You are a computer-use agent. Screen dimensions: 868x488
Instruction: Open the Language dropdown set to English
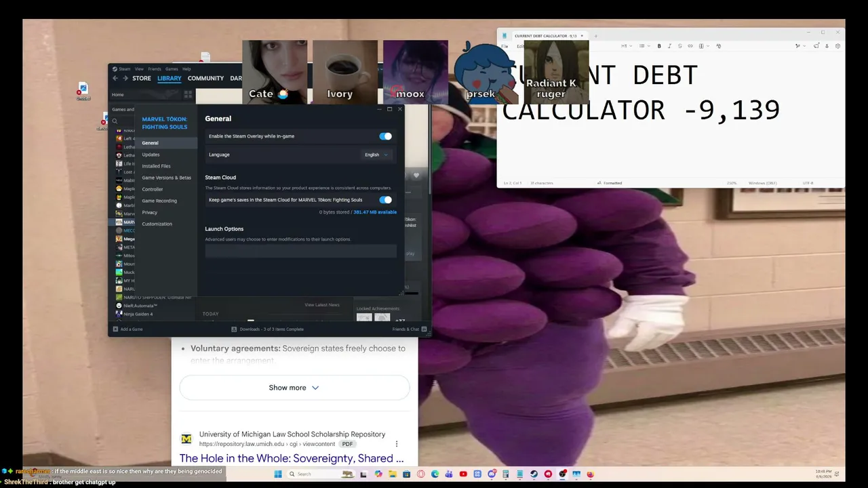coord(376,155)
